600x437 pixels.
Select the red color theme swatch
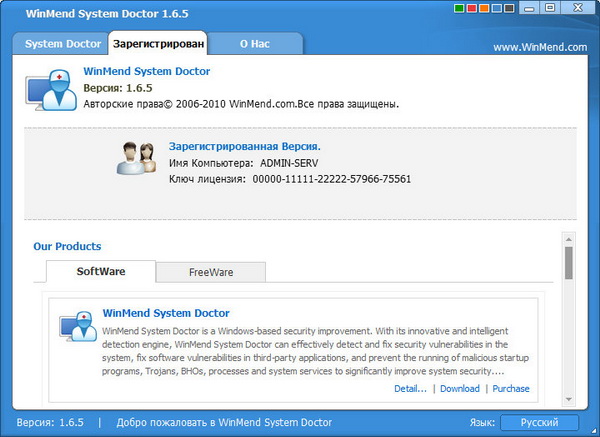coord(472,9)
